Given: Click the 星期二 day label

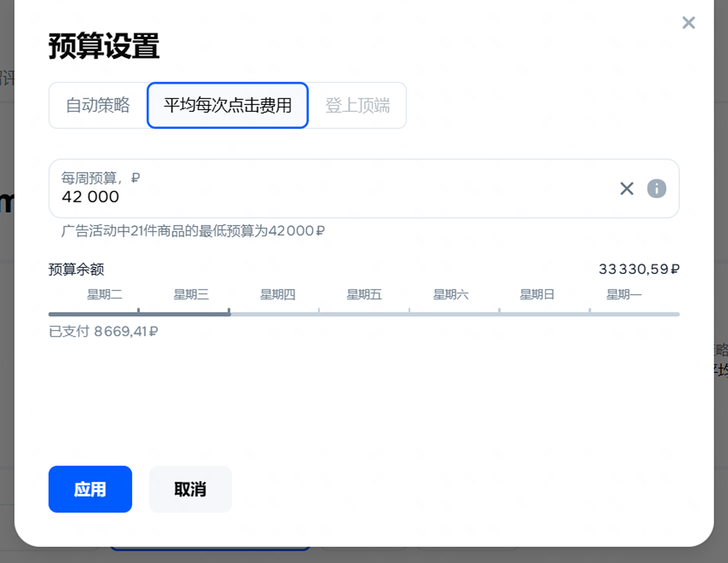Looking at the screenshot, I should pyautogui.click(x=104, y=295).
